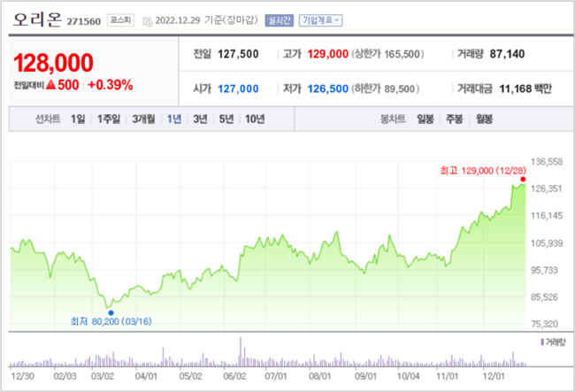Switch to 일봉 candlestick chart

click(x=425, y=119)
